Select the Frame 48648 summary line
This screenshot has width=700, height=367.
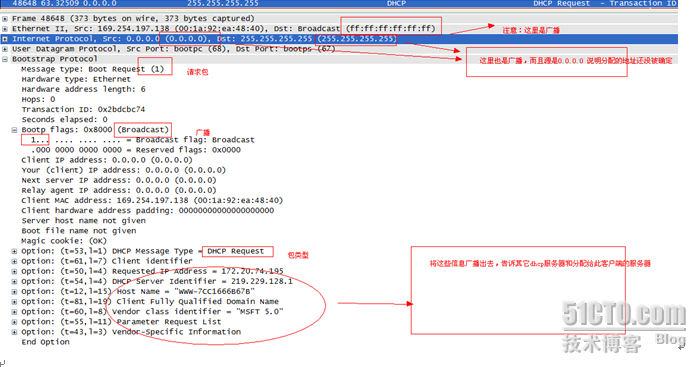133,18
